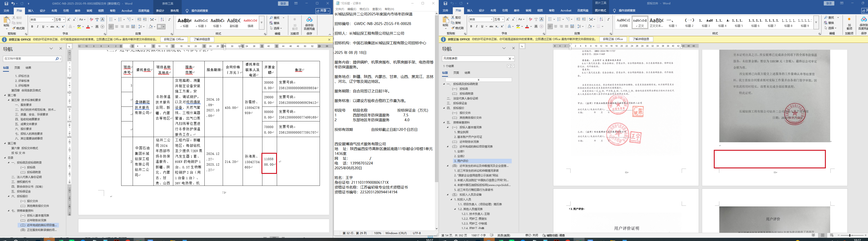868x241 pixels.
Task: Select 格式刷 format painter in 招标文件 Word
Action: point(19,28)
